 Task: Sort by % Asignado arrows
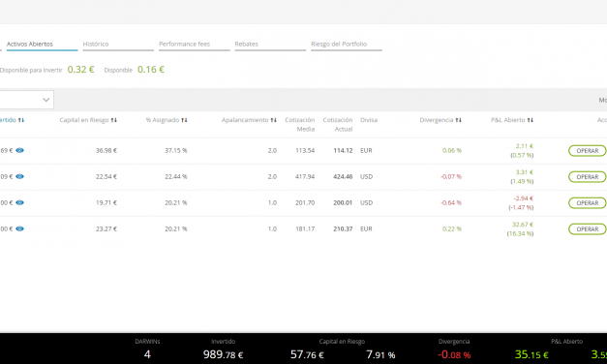coord(184,120)
